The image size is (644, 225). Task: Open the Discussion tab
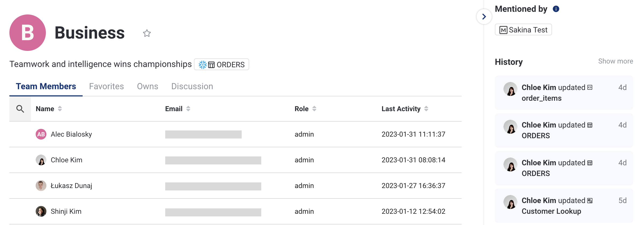click(x=192, y=86)
